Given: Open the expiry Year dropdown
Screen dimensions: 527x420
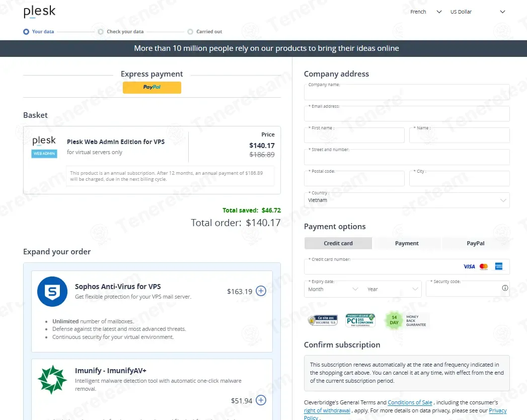Looking at the screenshot, I should tap(393, 289).
